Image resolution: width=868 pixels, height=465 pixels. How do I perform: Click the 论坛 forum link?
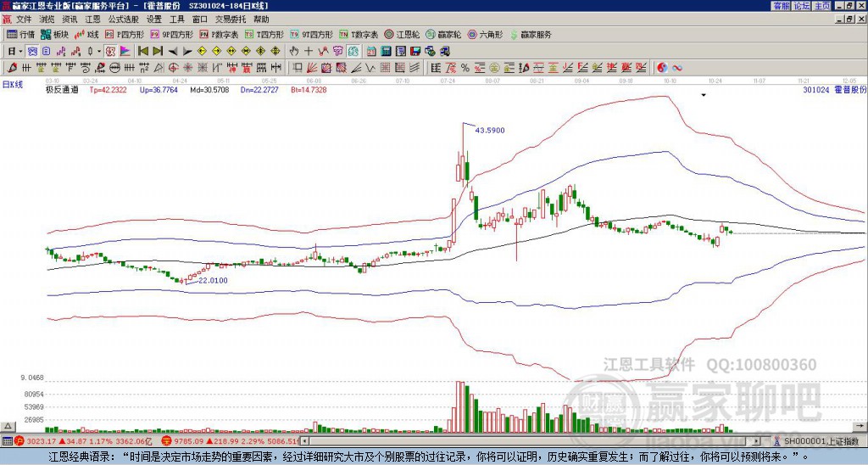(x=802, y=6)
